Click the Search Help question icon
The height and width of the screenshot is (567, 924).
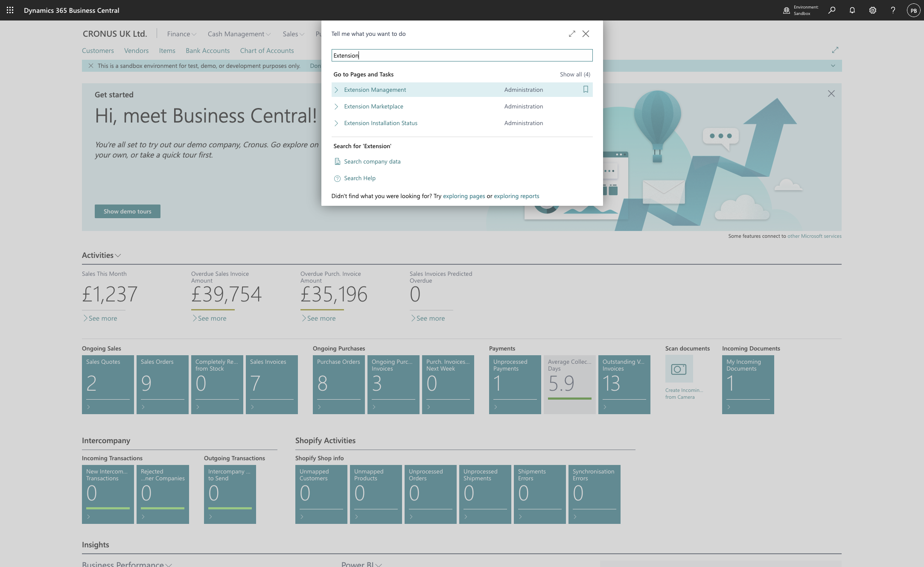pyautogui.click(x=337, y=178)
